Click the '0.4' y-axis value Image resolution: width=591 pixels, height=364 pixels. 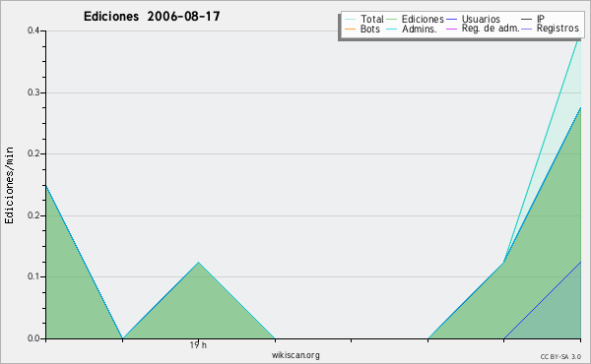coord(33,30)
